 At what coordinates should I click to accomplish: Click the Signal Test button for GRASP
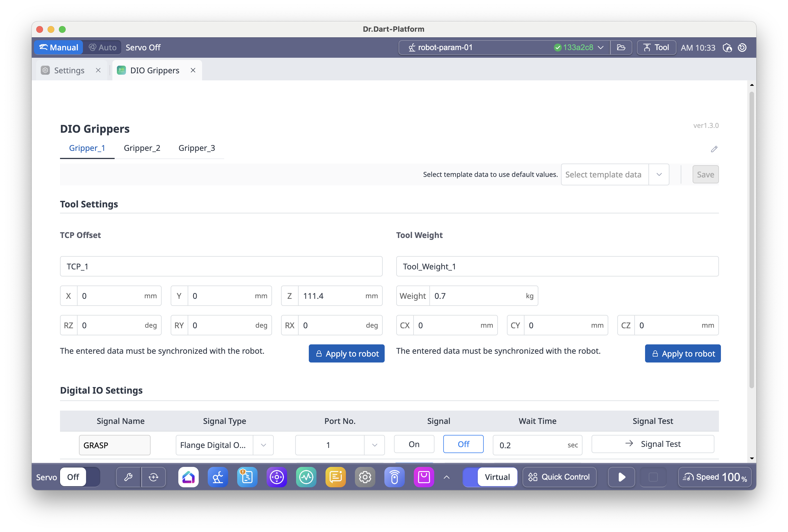653,444
